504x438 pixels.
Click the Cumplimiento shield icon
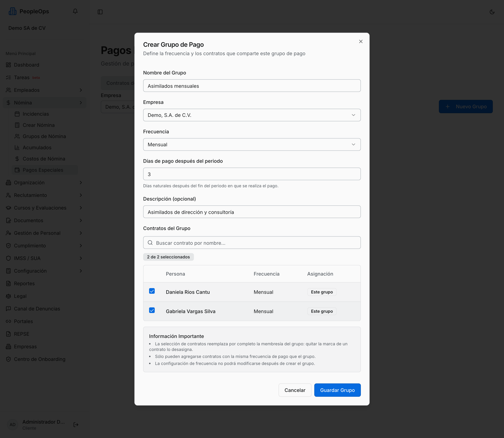coord(9,246)
